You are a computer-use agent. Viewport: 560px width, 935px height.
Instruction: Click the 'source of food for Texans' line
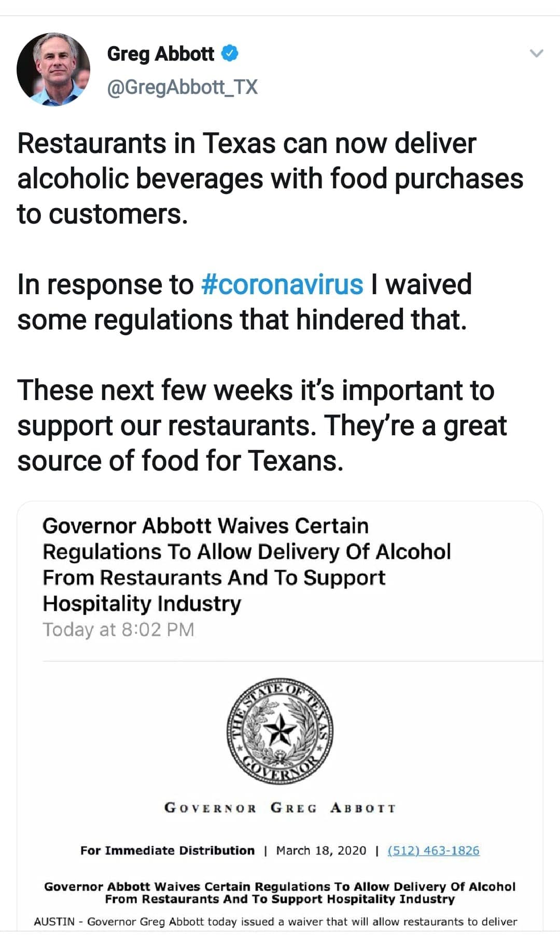pos(180,461)
